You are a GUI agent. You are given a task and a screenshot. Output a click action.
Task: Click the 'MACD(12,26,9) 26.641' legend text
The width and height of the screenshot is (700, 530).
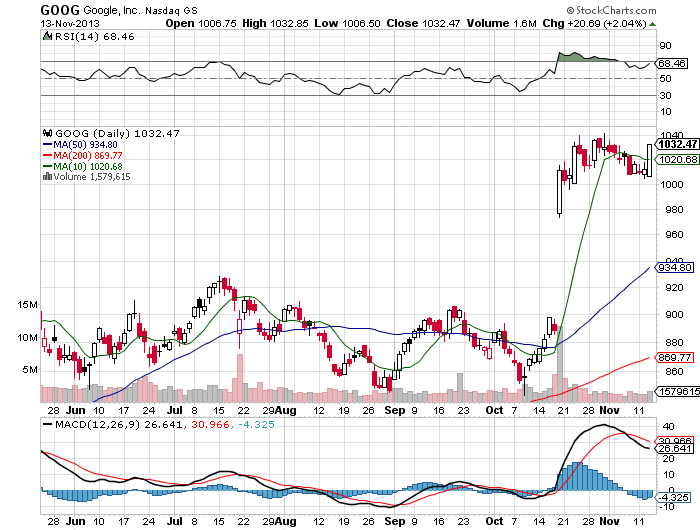[x=118, y=425]
